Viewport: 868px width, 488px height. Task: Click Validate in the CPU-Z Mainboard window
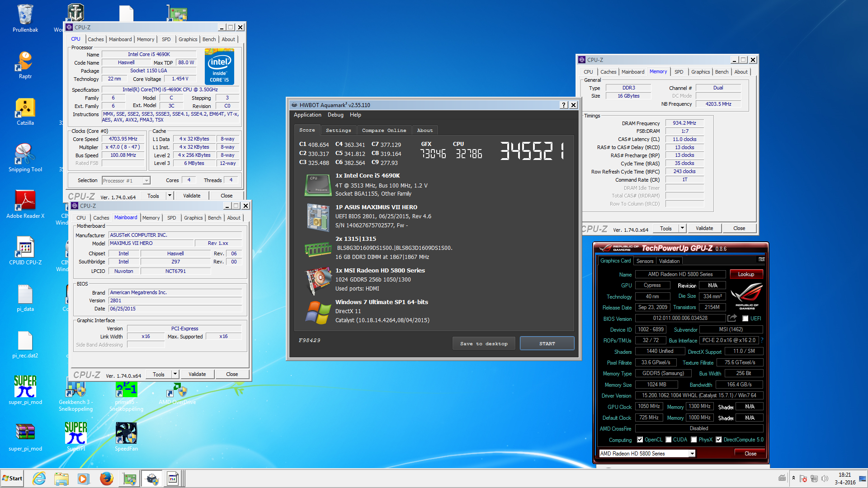click(197, 374)
